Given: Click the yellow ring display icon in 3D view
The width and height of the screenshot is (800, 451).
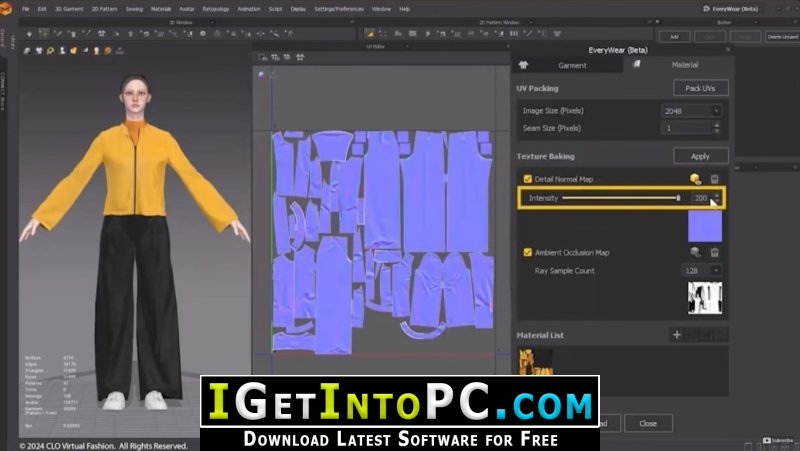Looking at the screenshot, I should coord(51,51).
